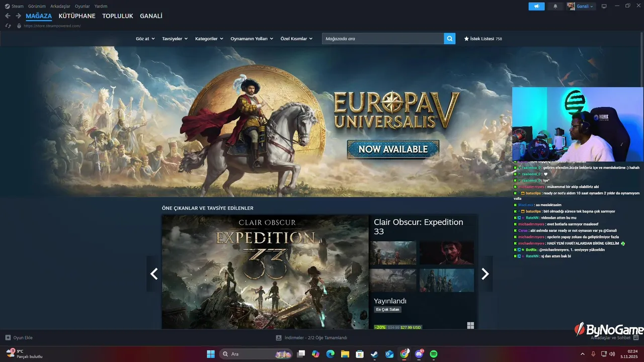Viewport: 644px width, 362px height.
Task: Open Spotify from the taskbar
Action: click(434, 354)
